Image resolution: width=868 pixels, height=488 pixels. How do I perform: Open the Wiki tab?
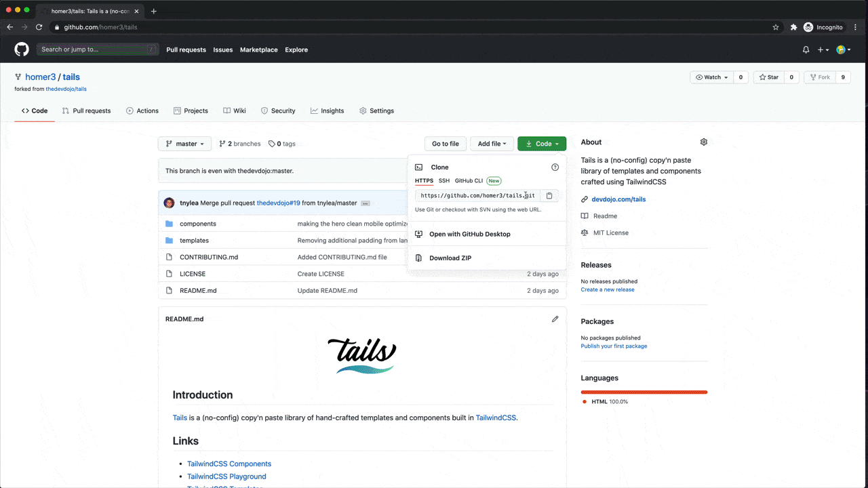(235, 110)
